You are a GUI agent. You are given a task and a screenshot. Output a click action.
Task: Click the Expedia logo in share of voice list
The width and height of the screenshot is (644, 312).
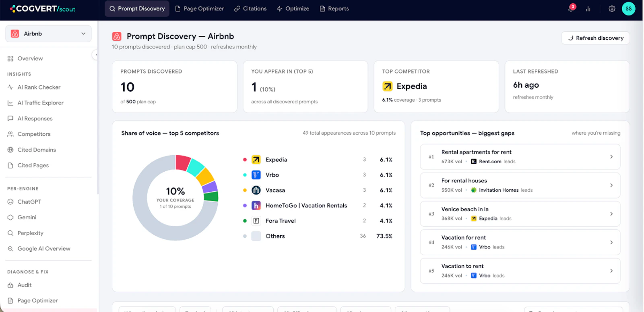(x=256, y=160)
